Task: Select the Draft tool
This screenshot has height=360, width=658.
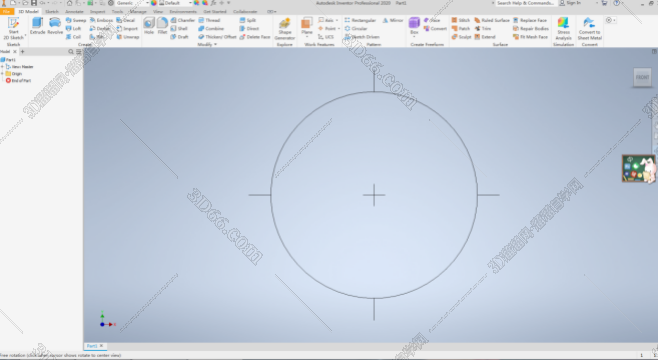Action: 180,37
